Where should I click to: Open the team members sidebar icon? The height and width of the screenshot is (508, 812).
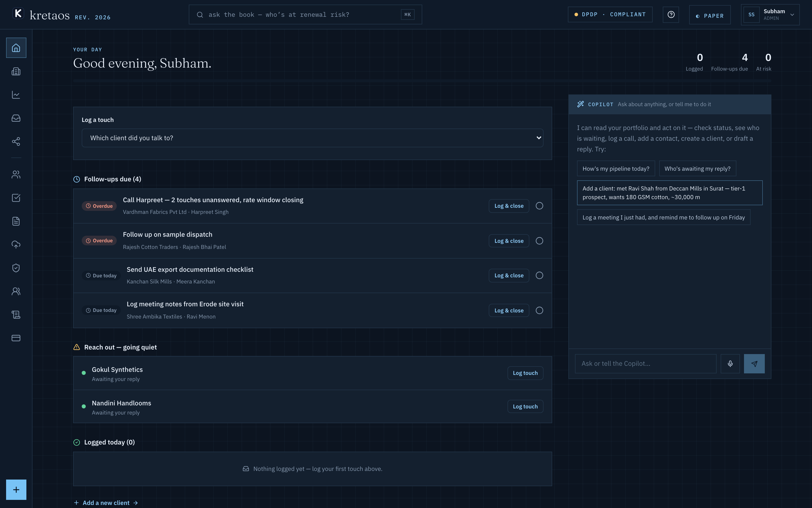(x=16, y=291)
